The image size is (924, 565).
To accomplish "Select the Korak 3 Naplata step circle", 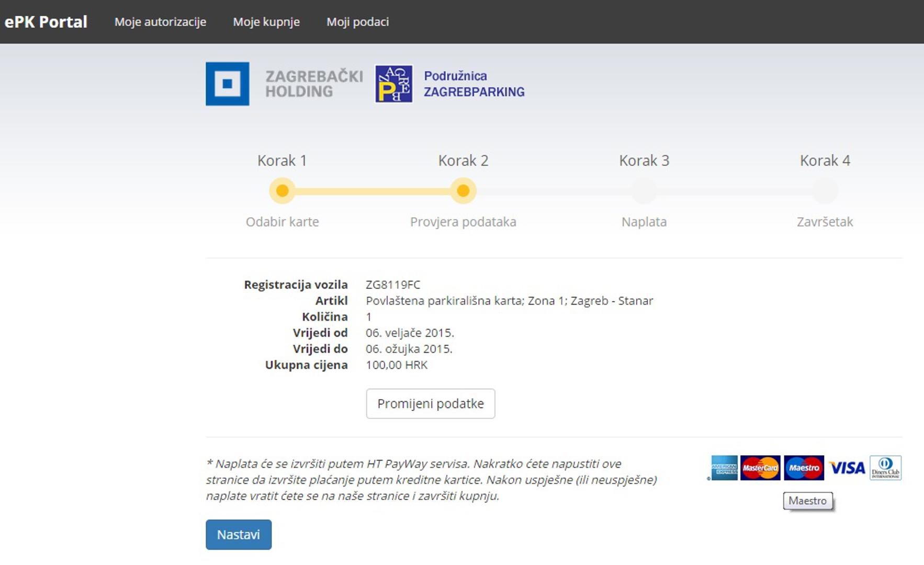I will coord(644,191).
